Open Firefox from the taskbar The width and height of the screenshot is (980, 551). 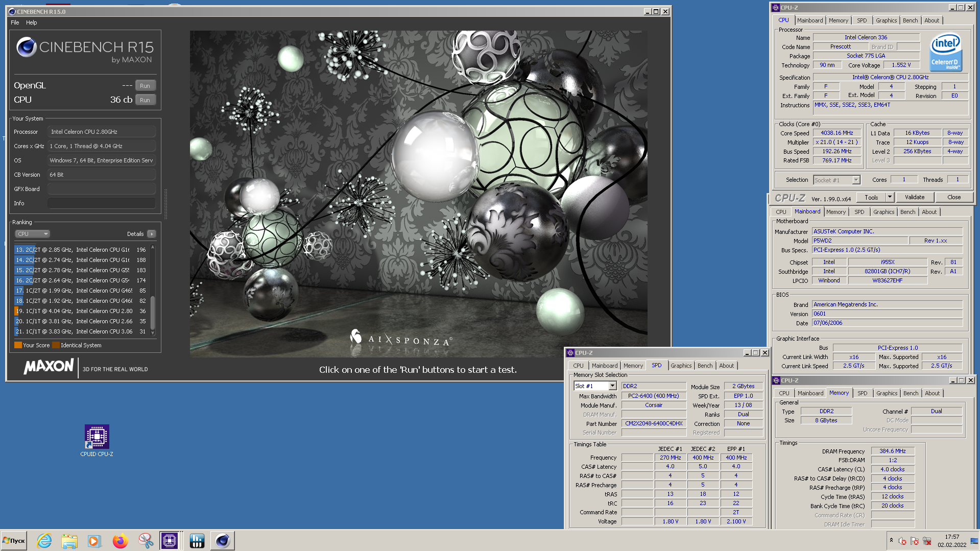tap(120, 541)
